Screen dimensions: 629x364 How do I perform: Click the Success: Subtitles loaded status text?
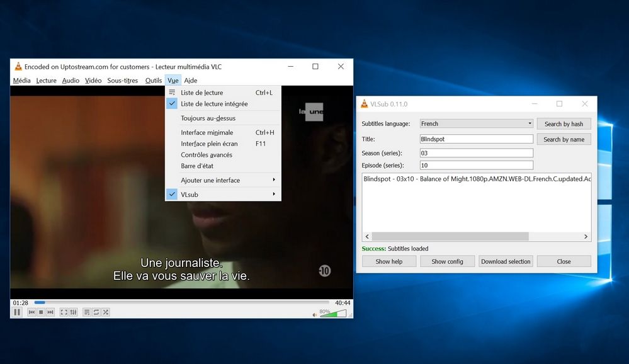click(395, 248)
